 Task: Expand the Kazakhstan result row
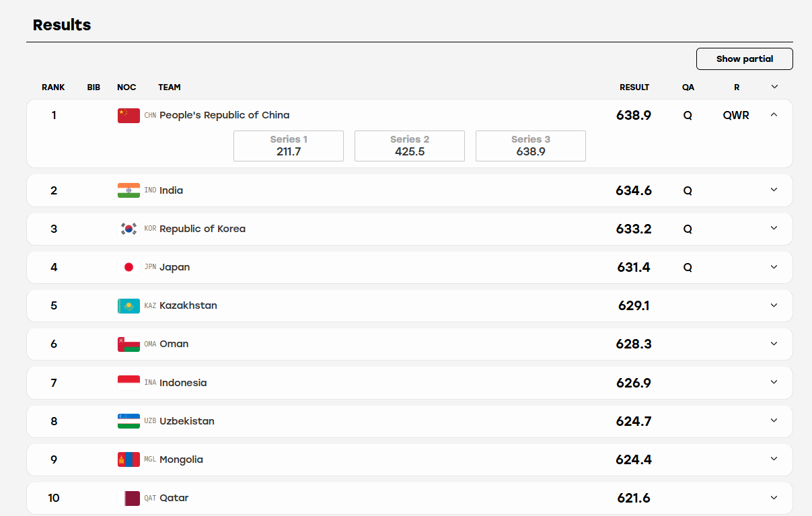pos(774,305)
